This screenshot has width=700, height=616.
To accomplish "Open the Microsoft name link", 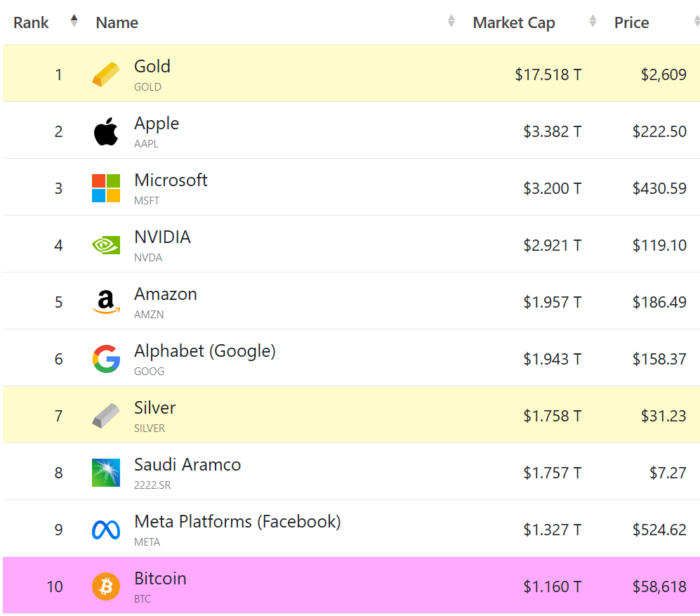I will click(171, 181).
